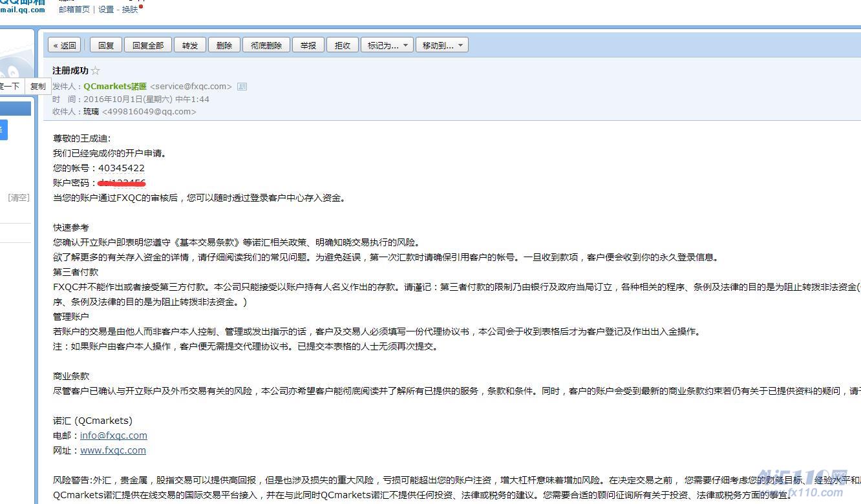Screen dimensions: 861x504
Task: Visit the www.fxqc.com website link
Action: pyautogui.click(x=113, y=450)
